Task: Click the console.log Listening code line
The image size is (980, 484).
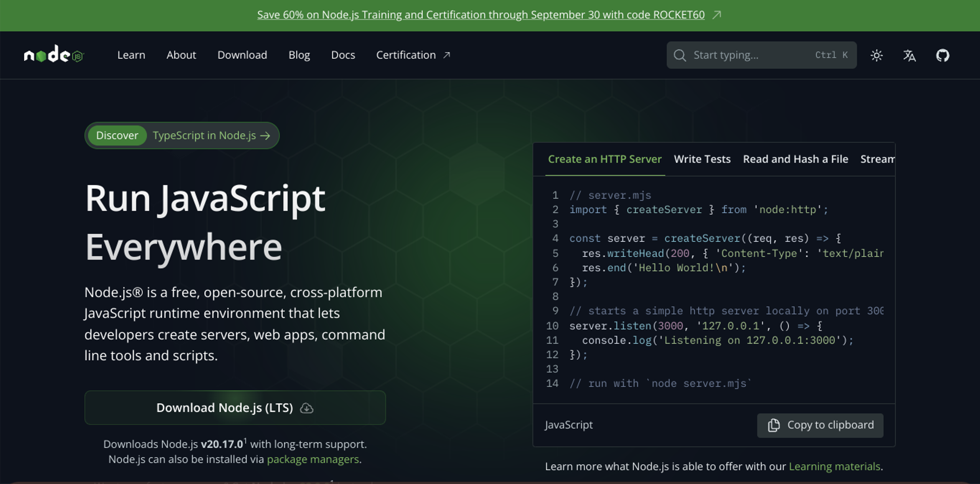Action: (x=718, y=341)
